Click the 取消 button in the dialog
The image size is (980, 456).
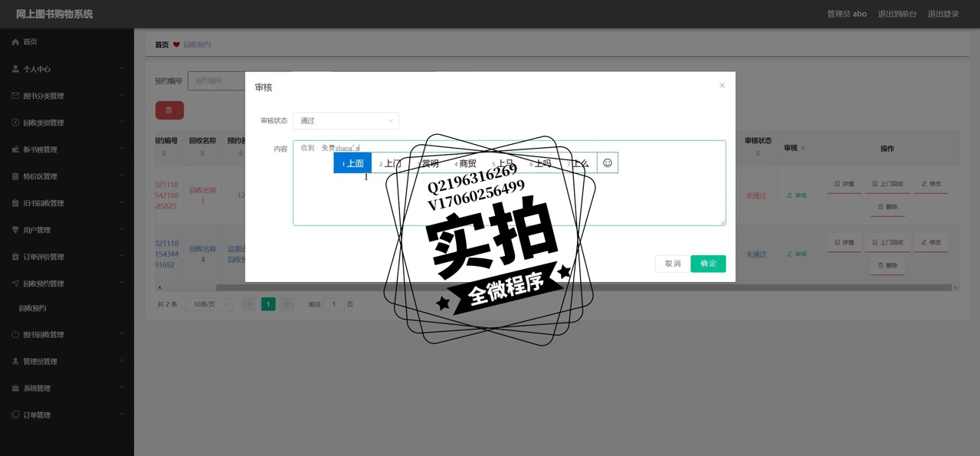click(x=672, y=264)
